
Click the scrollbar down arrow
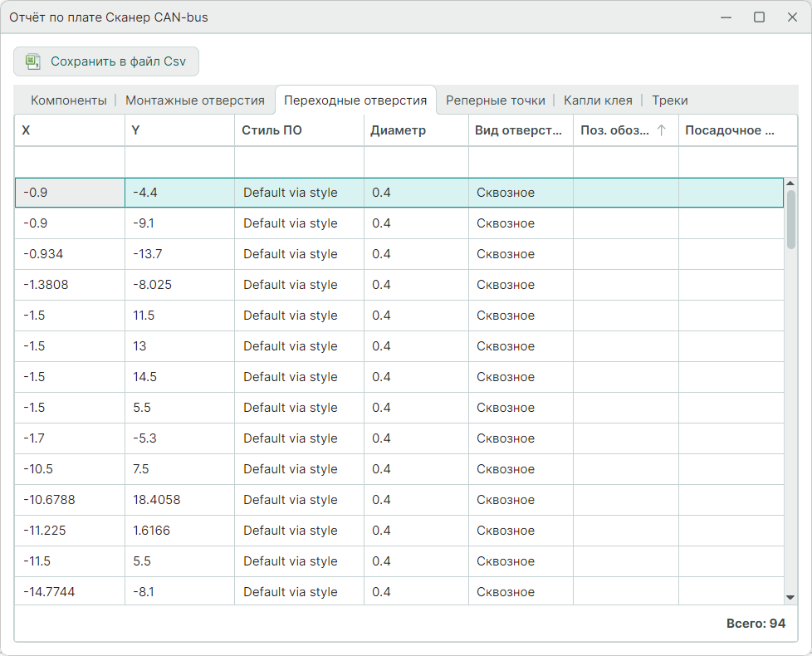click(x=790, y=597)
